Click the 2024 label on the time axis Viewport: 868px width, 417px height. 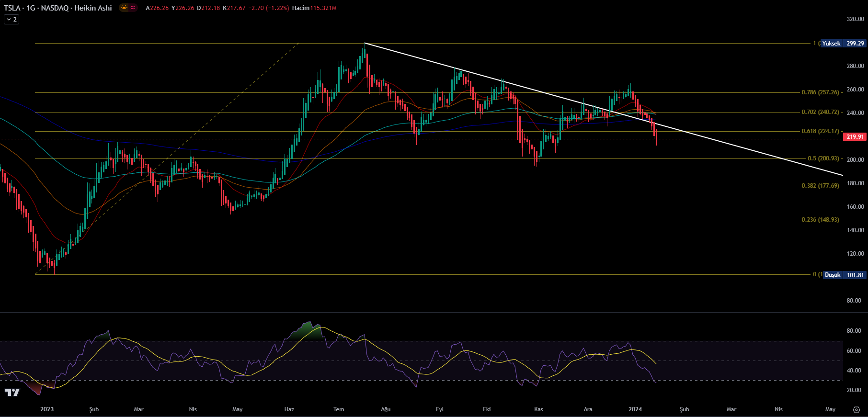[635, 409]
